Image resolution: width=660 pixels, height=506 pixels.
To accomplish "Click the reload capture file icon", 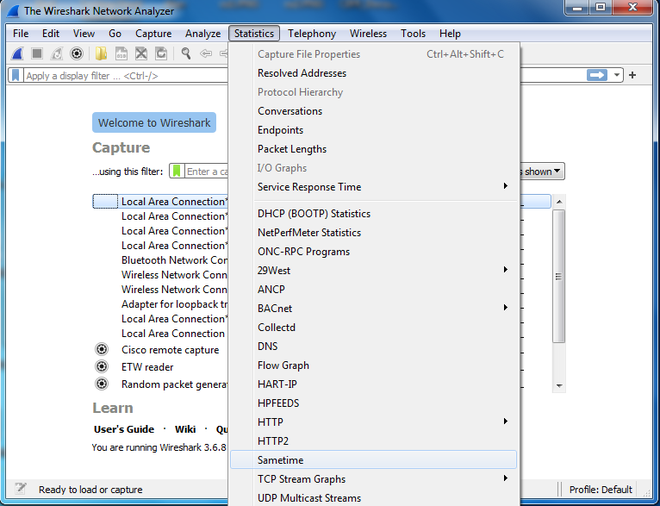I will pyautogui.click(x=161, y=53).
